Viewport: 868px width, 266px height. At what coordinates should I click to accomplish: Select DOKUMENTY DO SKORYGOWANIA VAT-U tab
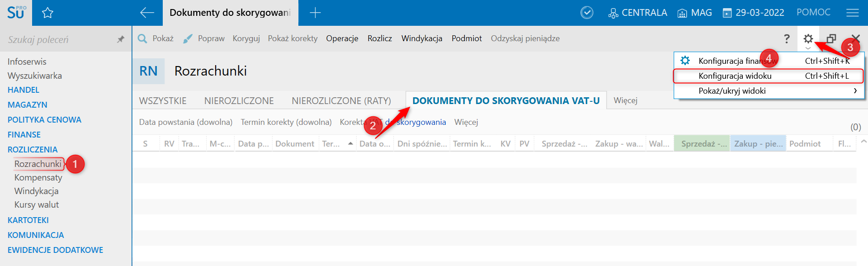506,101
